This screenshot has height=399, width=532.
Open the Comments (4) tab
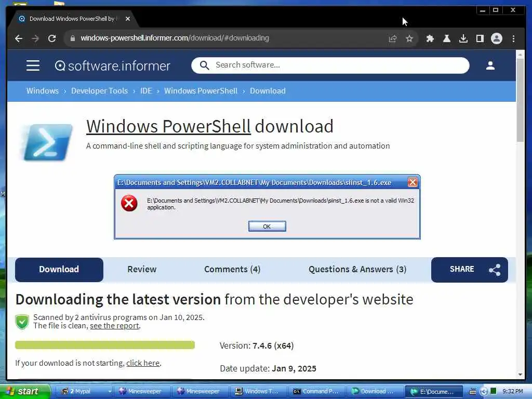point(232,270)
